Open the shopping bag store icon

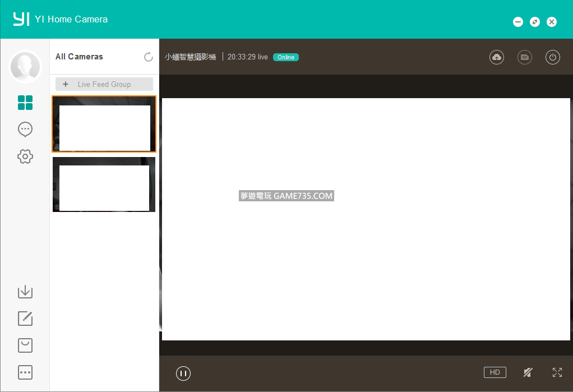tap(25, 345)
